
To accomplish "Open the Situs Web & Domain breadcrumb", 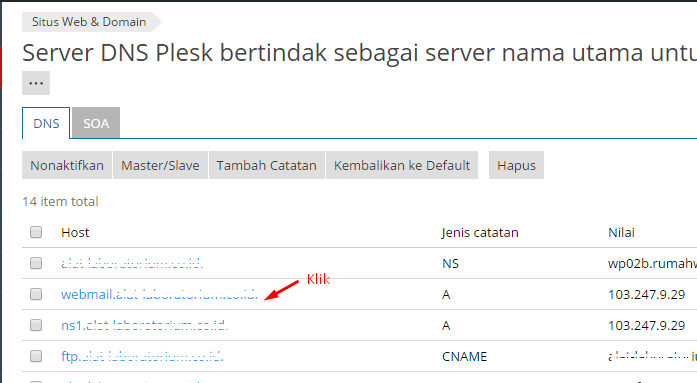I will tap(89, 22).
